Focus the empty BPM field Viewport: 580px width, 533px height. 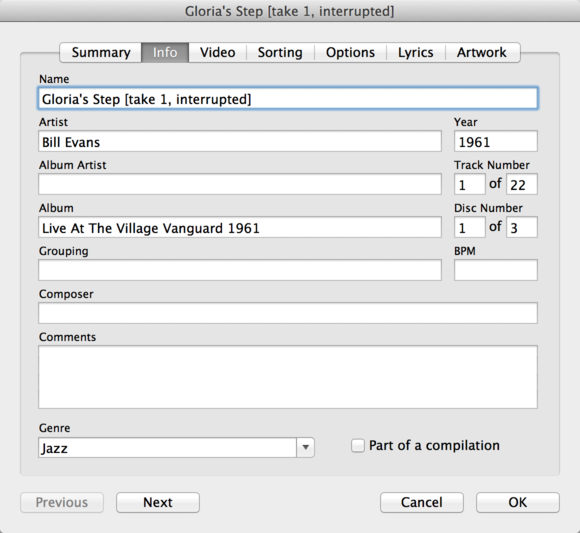(496, 270)
